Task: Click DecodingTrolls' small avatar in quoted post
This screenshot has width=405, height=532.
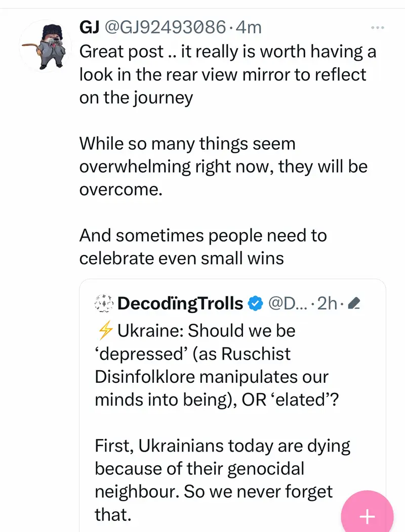Action: (104, 303)
